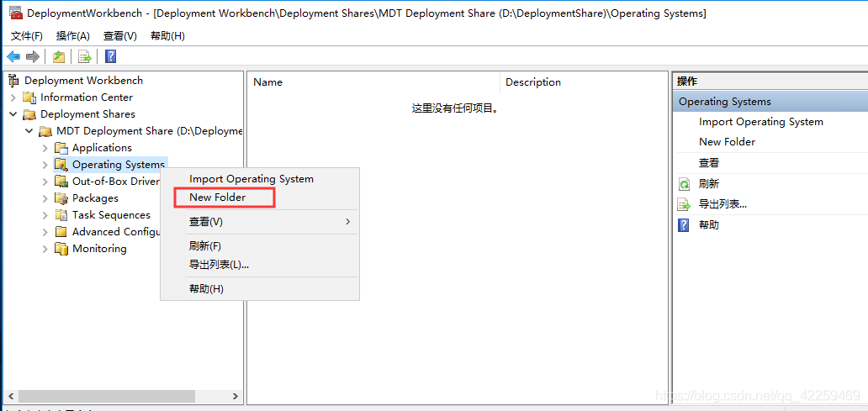The width and height of the screenshot is (868, 411).
Task: Click the Up one level folder icon
Action: point(58,56)
